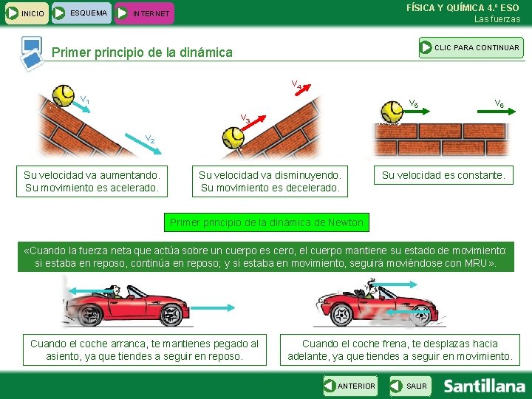Exit using the SALIR button
Viewport: 532px width, 399px height.
pyautogui.click(x=411, y=386)
